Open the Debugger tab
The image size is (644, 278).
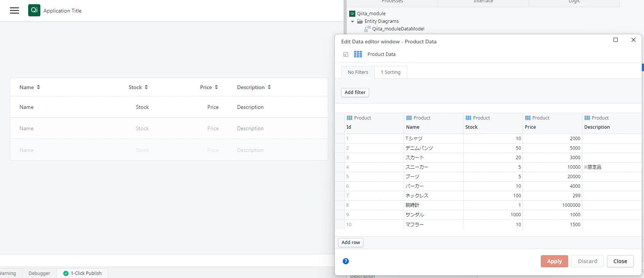click(39, 273)
